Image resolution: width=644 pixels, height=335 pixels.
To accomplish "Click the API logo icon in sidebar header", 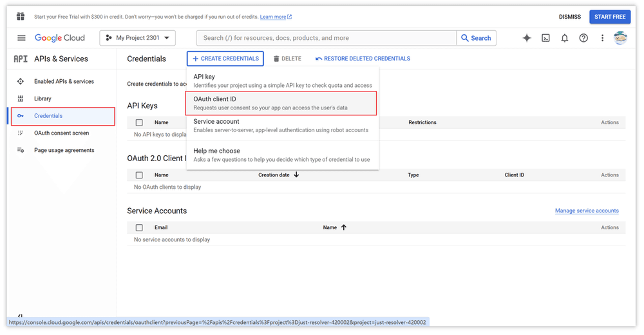I will click(21, 59).
